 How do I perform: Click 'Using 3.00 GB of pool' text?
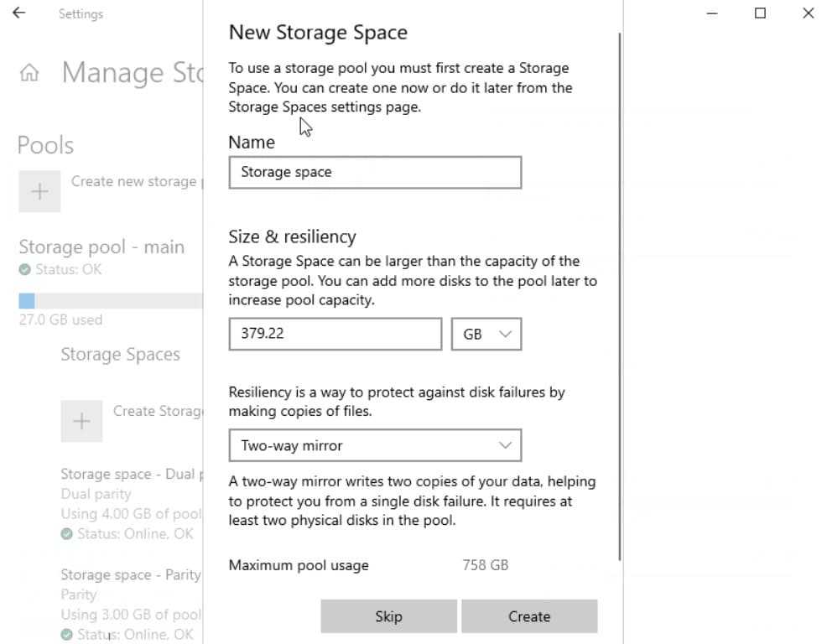(x=132, y=615)
